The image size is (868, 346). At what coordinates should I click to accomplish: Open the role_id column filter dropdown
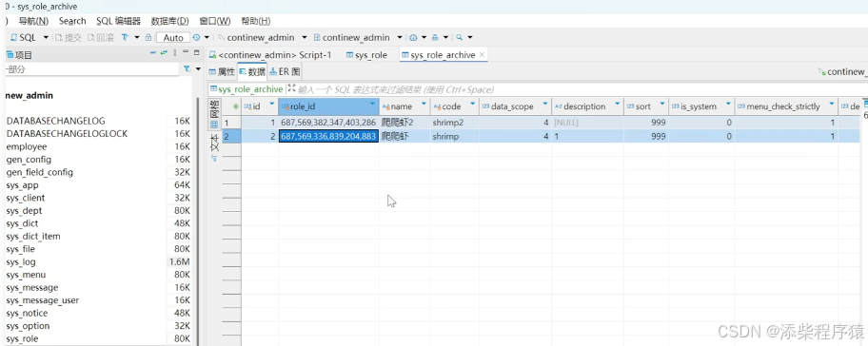click(372, 104)
